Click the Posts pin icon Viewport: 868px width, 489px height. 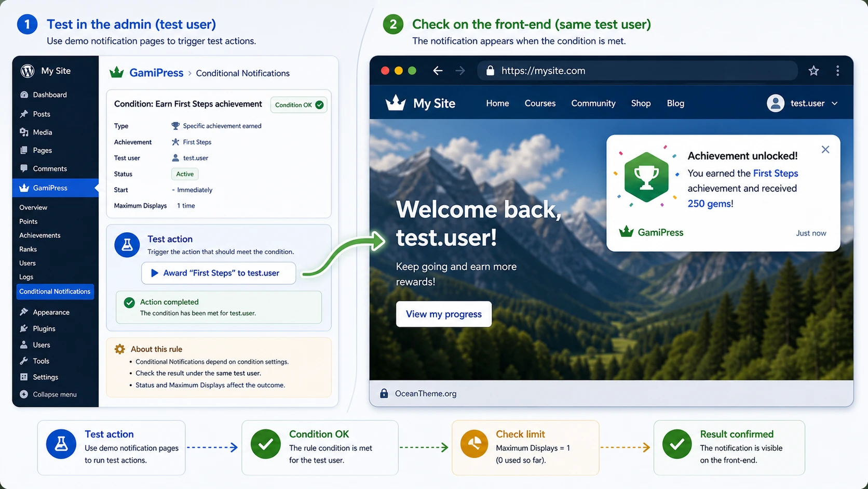tap(24, 114)
